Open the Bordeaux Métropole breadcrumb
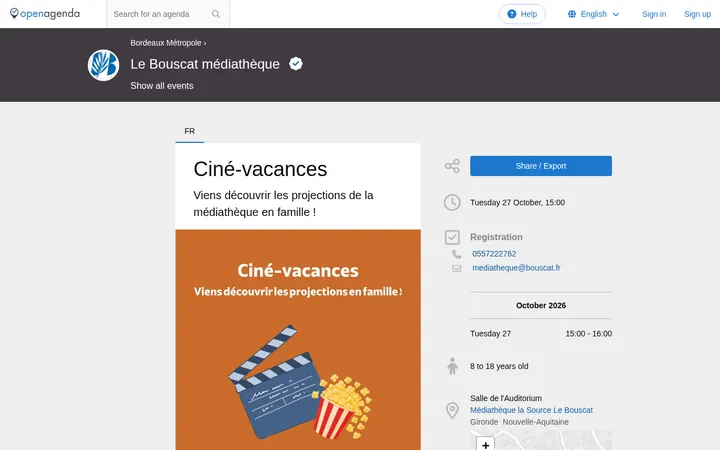Viewport: 720px width, 450px height. [166, 43]
